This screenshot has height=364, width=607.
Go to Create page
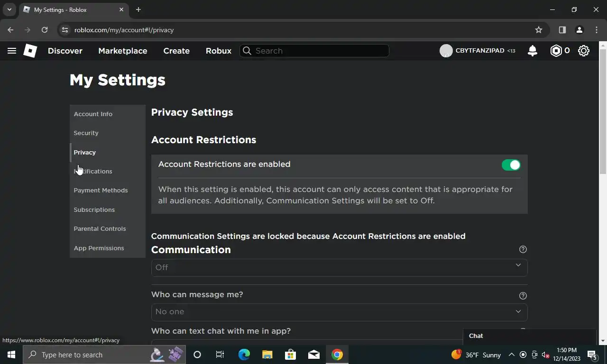pyautogui.click(x=176, y=51)
